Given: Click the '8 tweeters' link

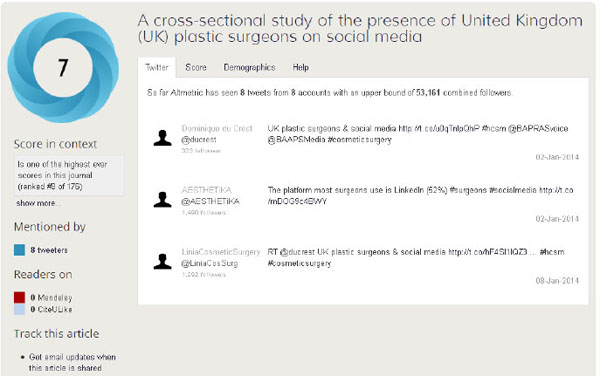Looking at the screenshot, I should pyautogui.click(x=49, y=250).
